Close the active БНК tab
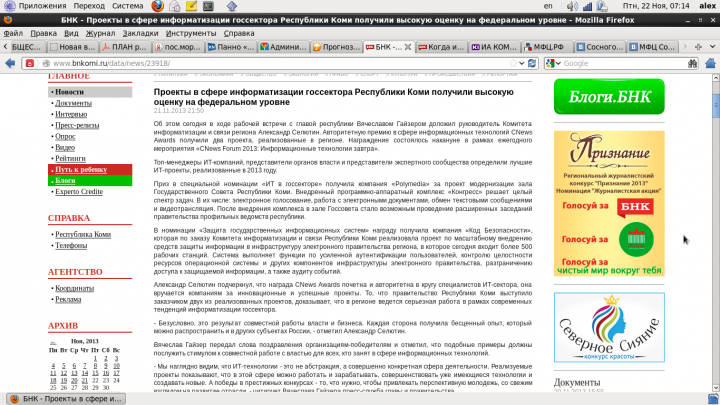The image size is (720, 405). point(407,47)
